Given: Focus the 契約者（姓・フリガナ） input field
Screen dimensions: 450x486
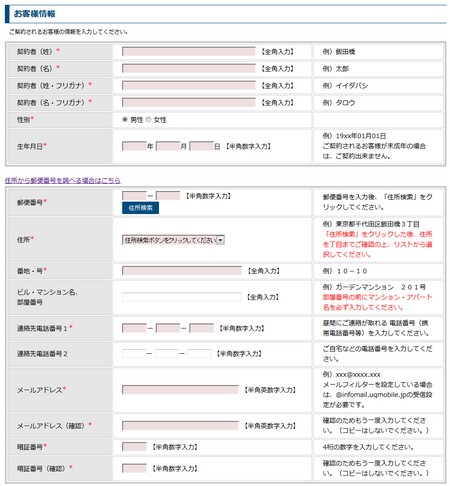Looking at the screenshot, I should (x=189, y=85).
